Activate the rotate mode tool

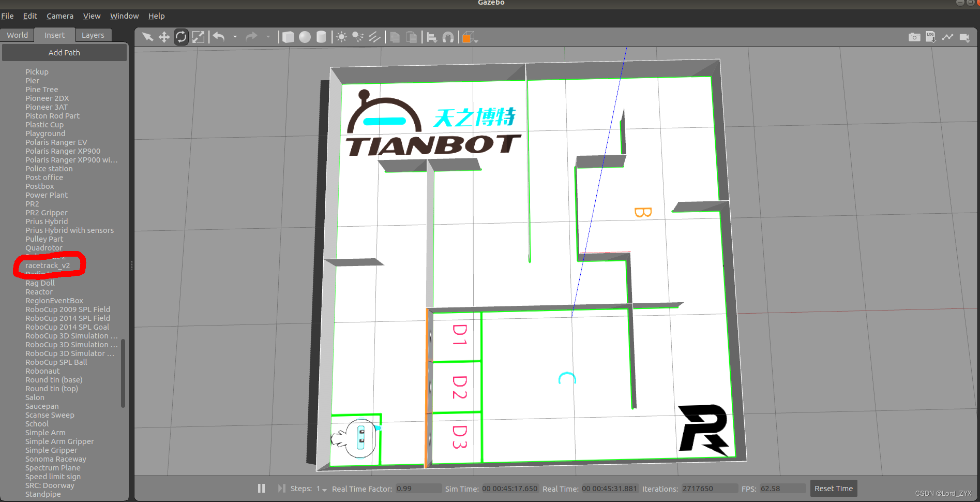pos(181,37)
